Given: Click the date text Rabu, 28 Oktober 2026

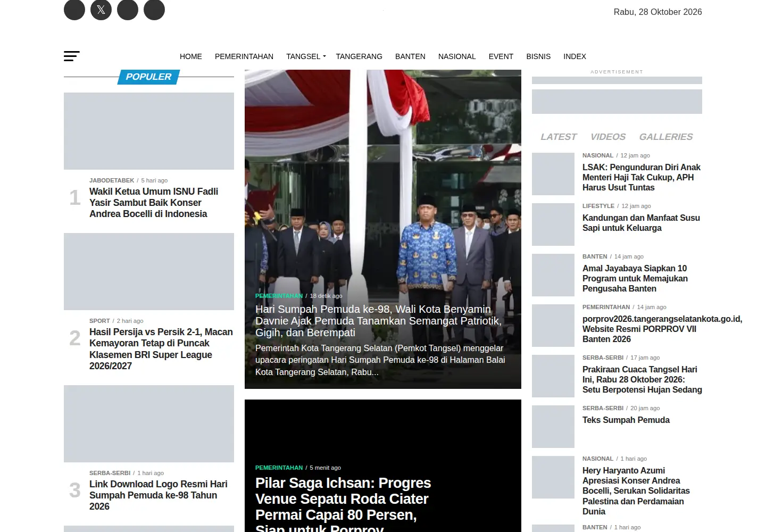Looking at the screenshot, I should pos(657,12).
